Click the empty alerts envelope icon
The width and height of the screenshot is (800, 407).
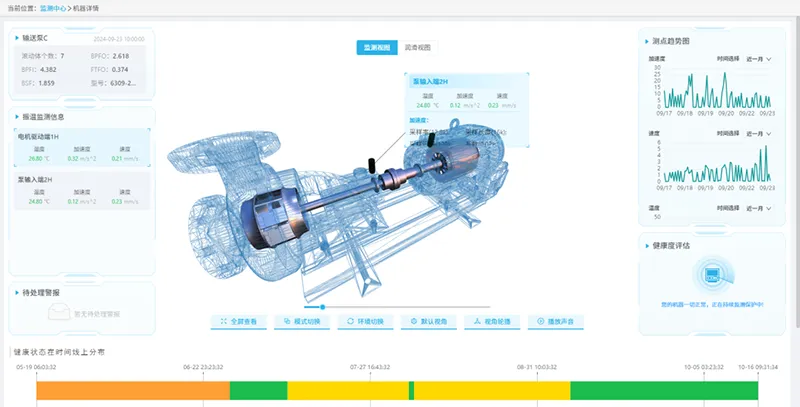(x=59, y=313)
